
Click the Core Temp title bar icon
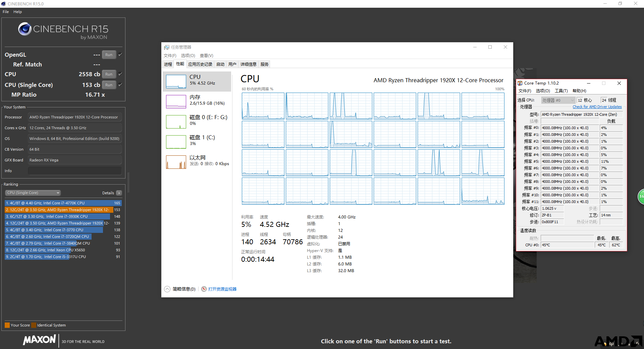tap(520, 83)
